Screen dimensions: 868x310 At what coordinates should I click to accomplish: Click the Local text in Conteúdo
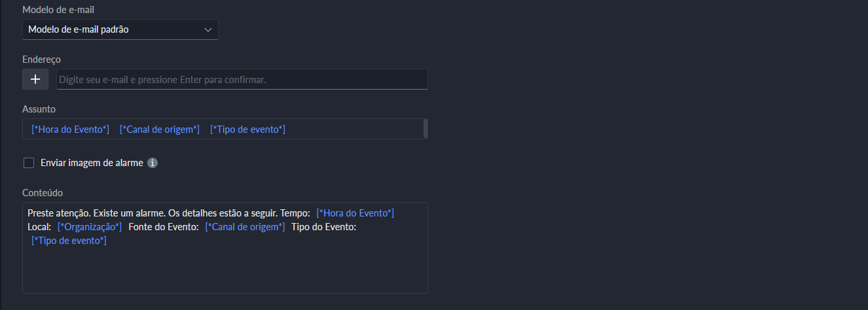[39, 227]
